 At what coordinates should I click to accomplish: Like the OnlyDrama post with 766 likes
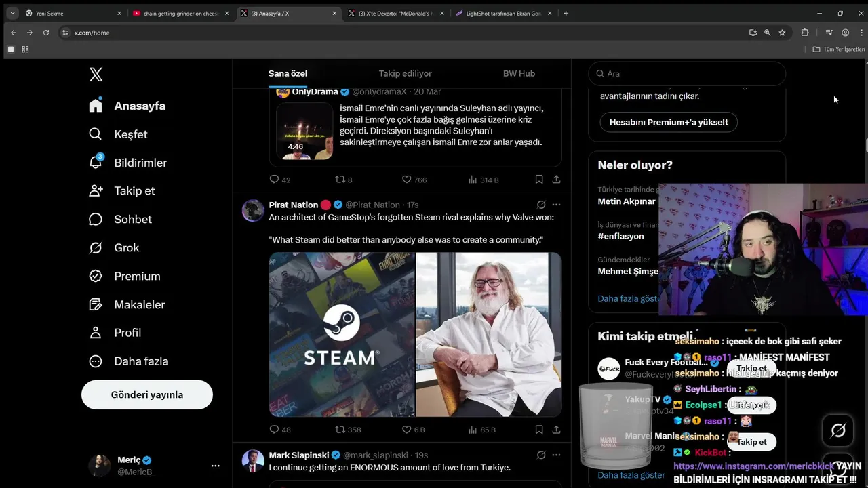414,180
